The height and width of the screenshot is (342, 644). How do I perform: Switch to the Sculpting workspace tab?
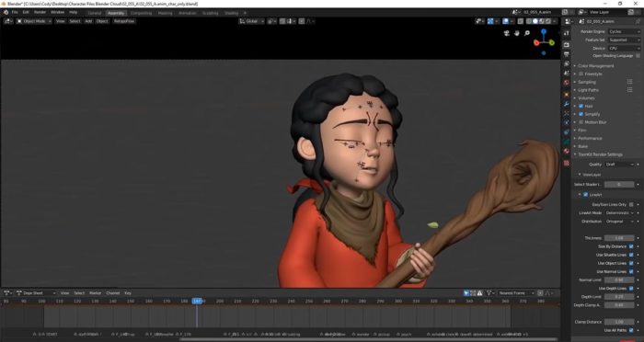211,13
